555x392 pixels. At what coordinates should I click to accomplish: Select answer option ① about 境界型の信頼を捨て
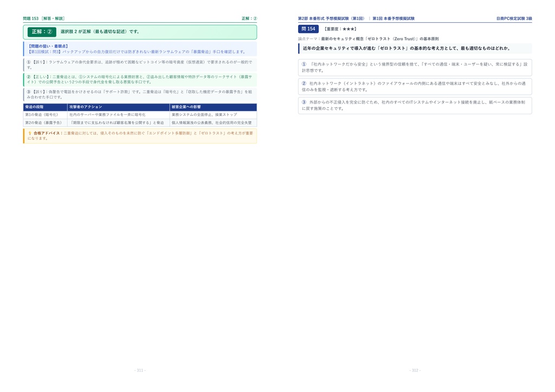(x=415, y=68)
